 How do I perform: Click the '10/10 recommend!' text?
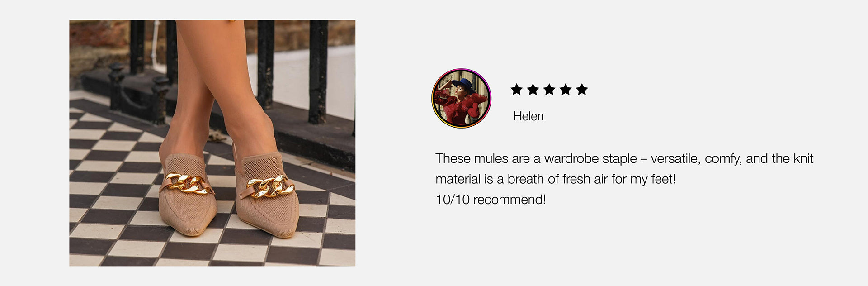pos(491,200)
